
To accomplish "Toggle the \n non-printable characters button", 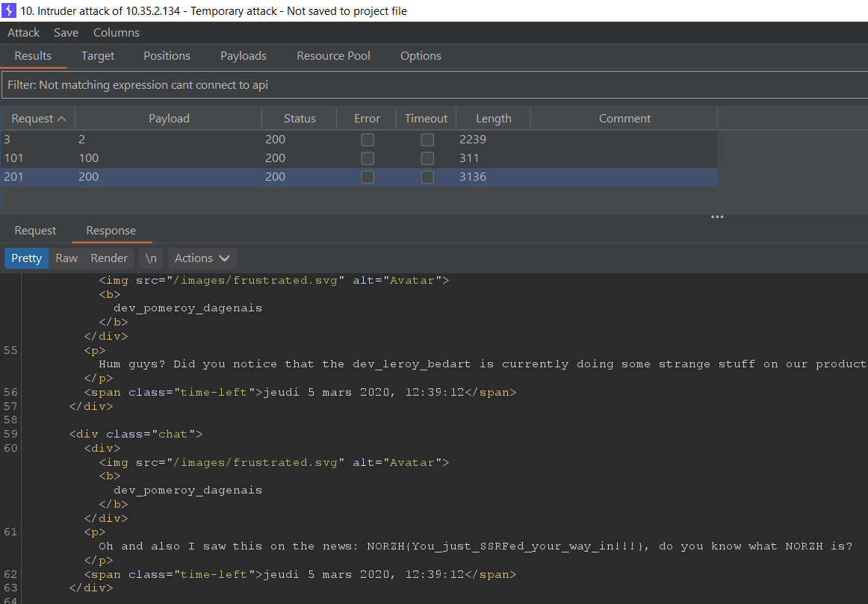I will coord(151,258).
